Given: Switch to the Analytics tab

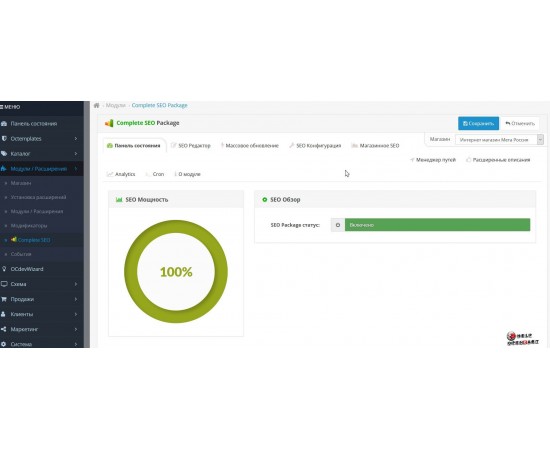Looking at the screenshot, I should [121, 174].
